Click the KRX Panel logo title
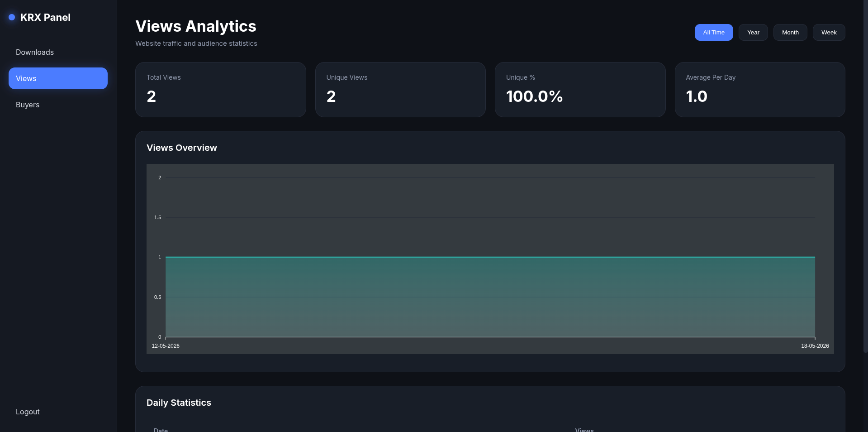 pyautogui.click(x=45, y=17)
